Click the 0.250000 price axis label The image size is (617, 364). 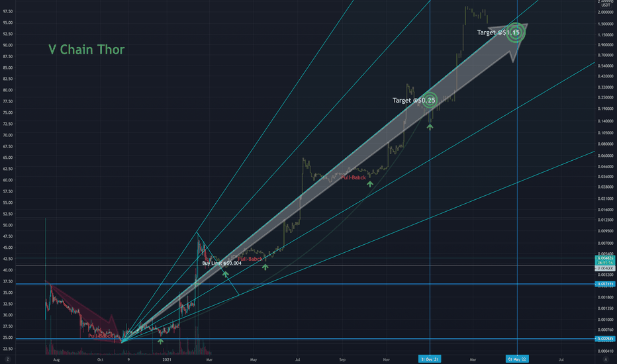pos(606,97)
